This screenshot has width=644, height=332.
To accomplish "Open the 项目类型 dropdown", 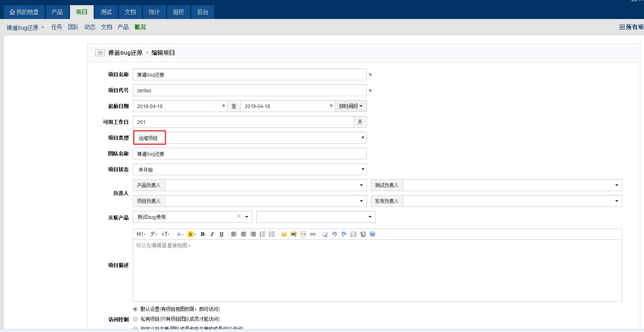I will coord(250,138).
